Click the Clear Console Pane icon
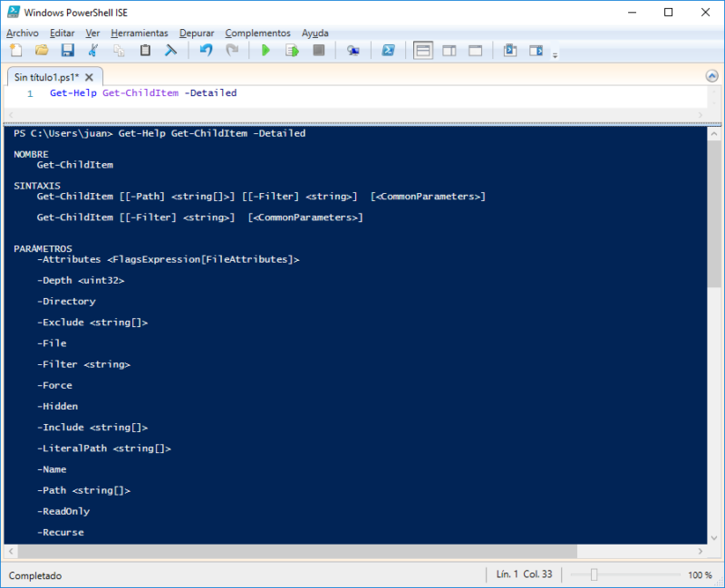The width and height of the screenshot is (725, 588). (169, 50)
